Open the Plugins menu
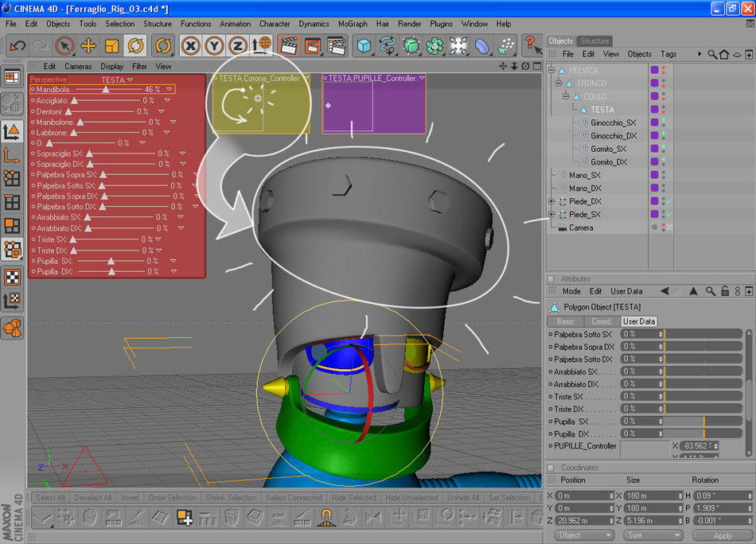Viewport: 756px width, 544px height. [x=441, y=24]
